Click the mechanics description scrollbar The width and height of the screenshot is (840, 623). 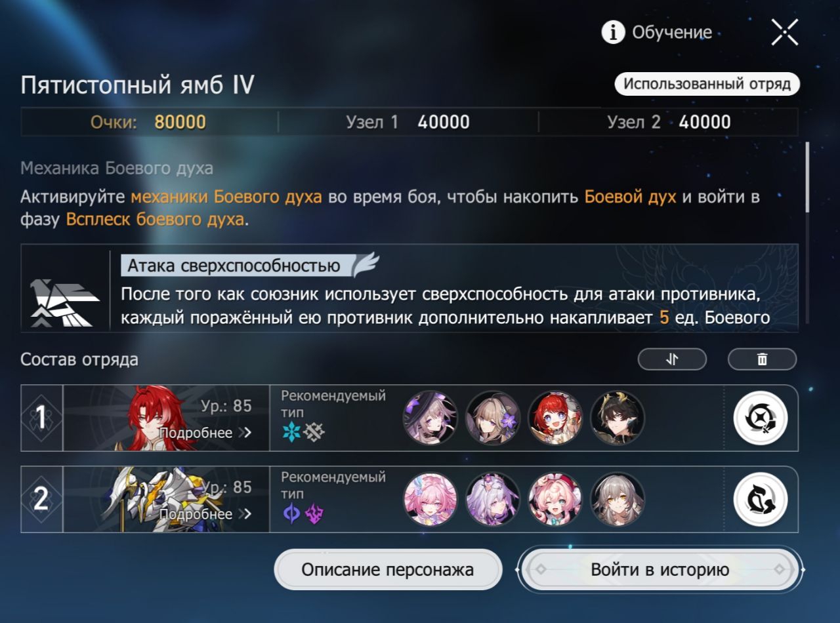click(807, 177)
